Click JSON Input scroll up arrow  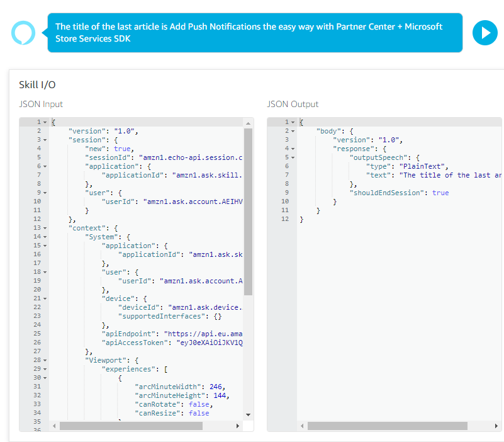point(248,123)
